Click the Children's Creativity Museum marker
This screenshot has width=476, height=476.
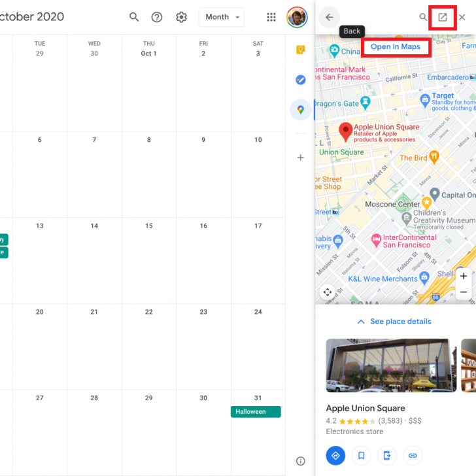tap(407, 218)
